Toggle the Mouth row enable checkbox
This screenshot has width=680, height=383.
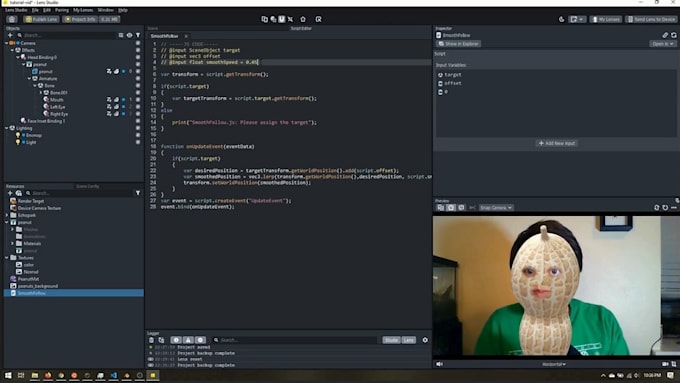pyautogui.click(x=138, y=100)
